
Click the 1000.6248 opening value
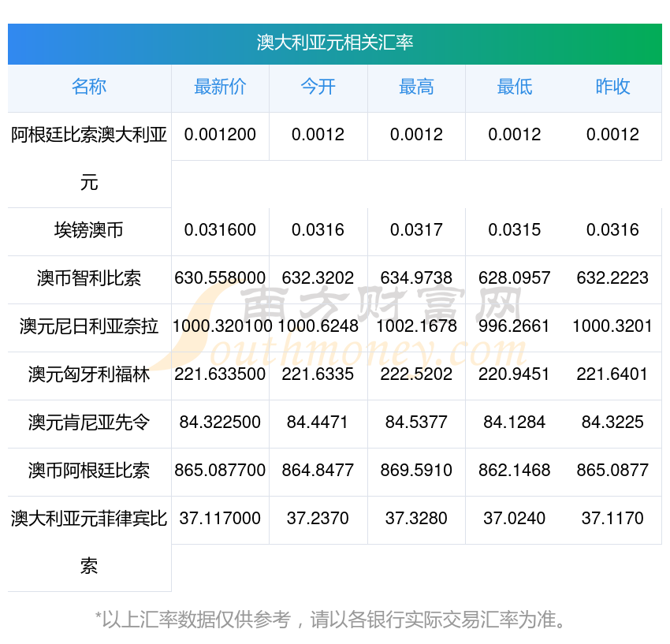318,326
